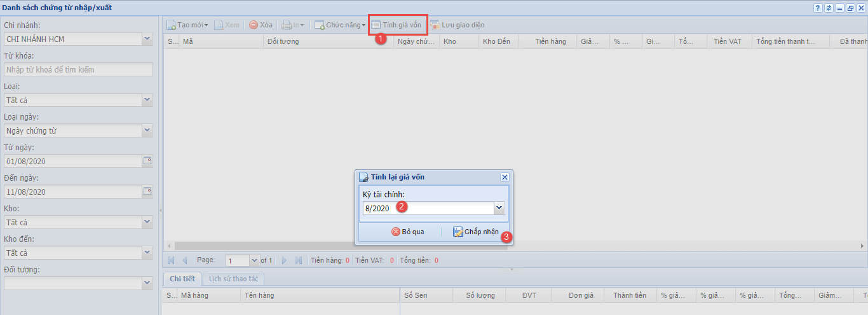Collapse the left filter panel splitter handle
Image resolution: width=868 pixels, height=315 pixels.
pyautogui.click(x=160, y=210)
